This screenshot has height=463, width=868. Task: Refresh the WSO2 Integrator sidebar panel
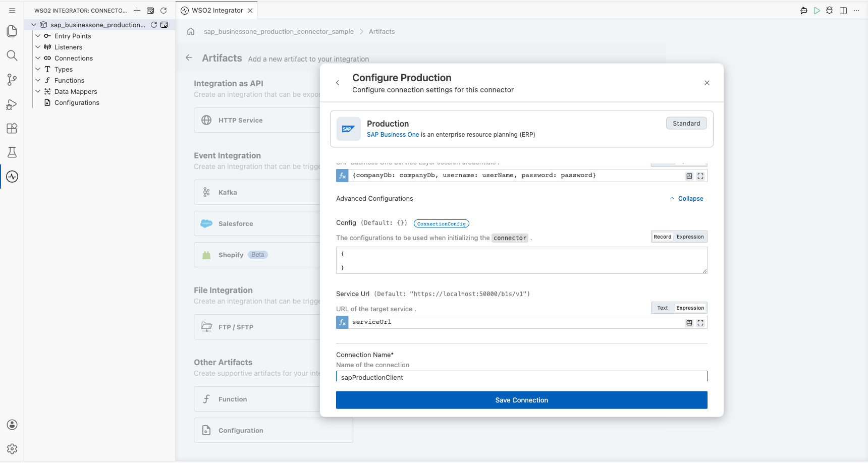click(x=164, y=10)
